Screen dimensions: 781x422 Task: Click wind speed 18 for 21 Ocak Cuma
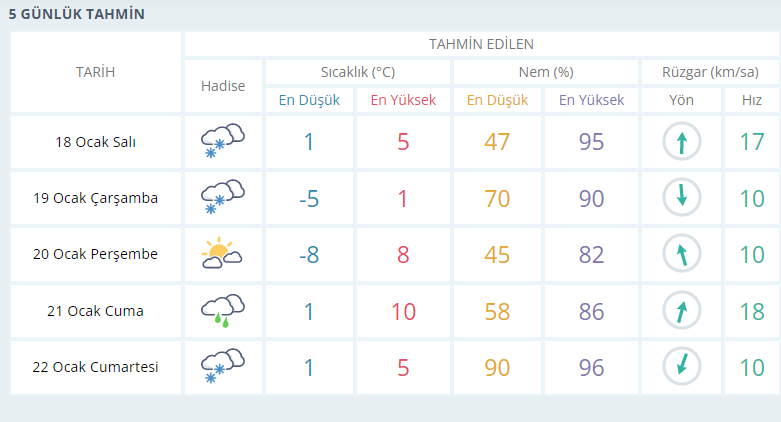(x=752, y=311)
